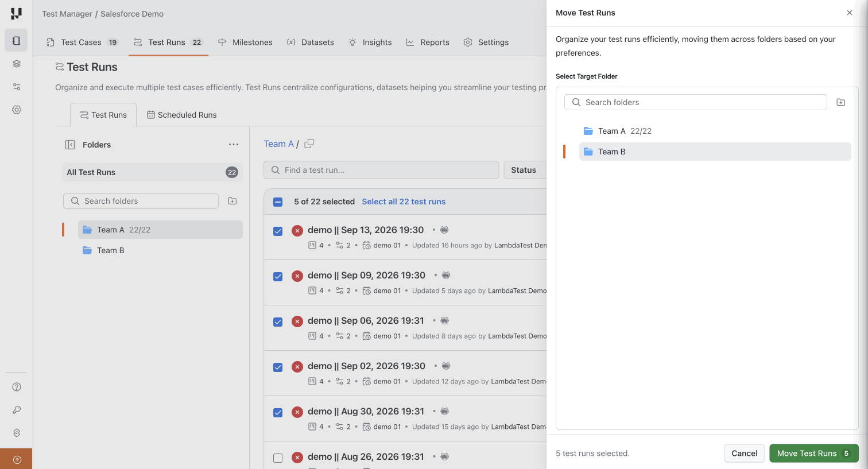868x469 pixels.
Task: Open the demo Sep 13, 2026 19:30 run title
Action: pos(366,230)
